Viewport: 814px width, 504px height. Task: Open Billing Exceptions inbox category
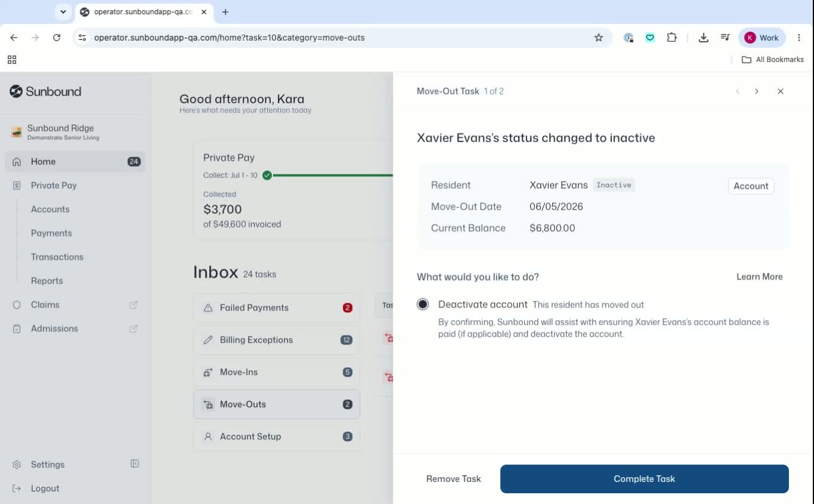click(x=277, y=340)
